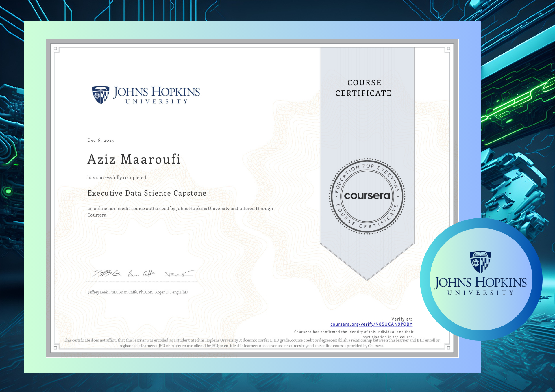
Task: Click the "Verify at:" label
Action: 402,319
